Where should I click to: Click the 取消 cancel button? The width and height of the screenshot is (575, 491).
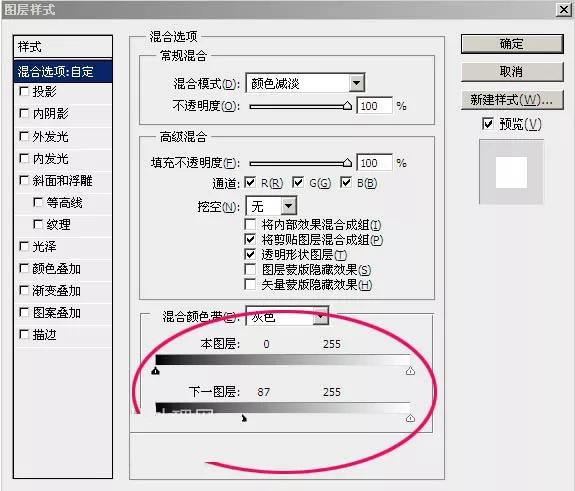[512, 72]
